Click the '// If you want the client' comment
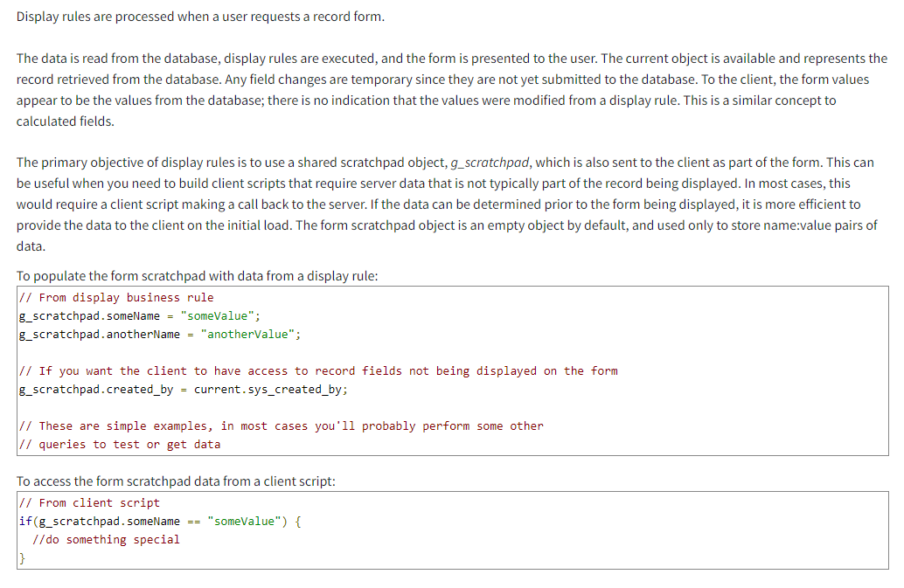The width and height of the screenshot is (904, 588). 318,370
